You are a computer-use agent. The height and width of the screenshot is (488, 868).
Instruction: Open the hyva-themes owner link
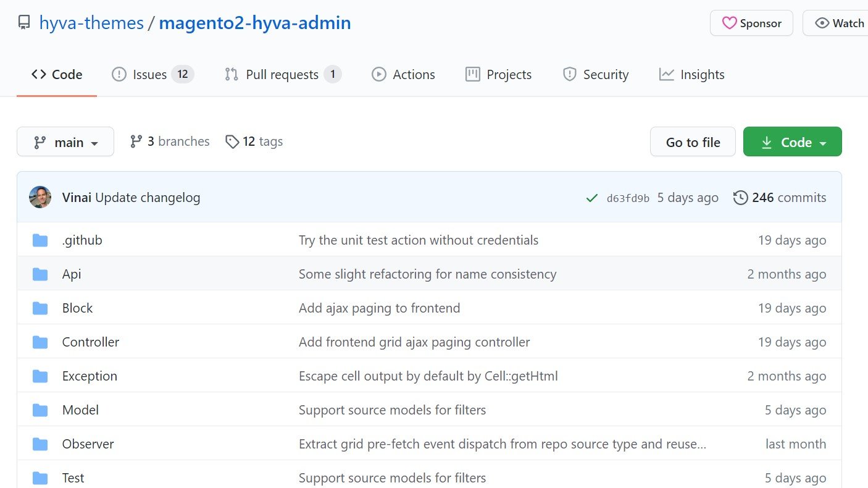point(91,23)
